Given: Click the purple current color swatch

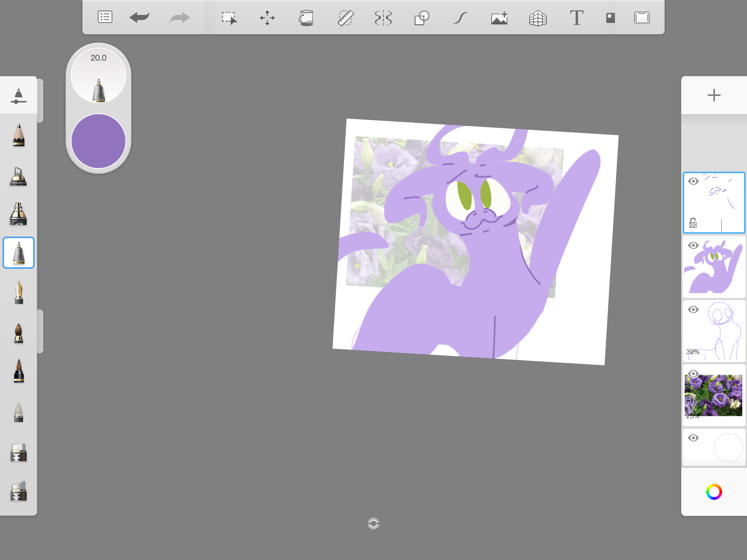Looking at the screenshot, I should point(98,141).
